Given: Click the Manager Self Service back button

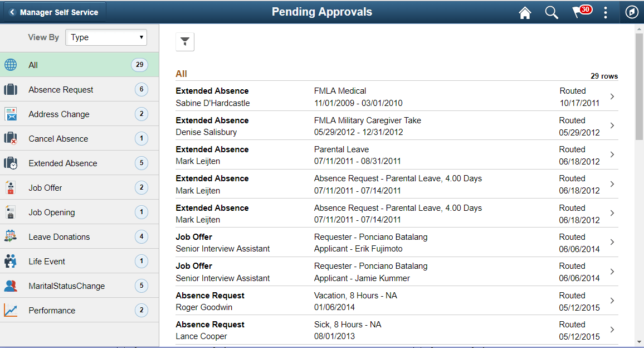Looking at the screenshot, I should tap(53, 11).
